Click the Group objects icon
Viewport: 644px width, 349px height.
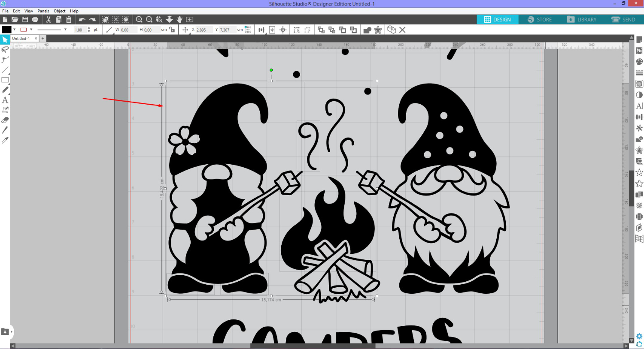click(297, 30)
